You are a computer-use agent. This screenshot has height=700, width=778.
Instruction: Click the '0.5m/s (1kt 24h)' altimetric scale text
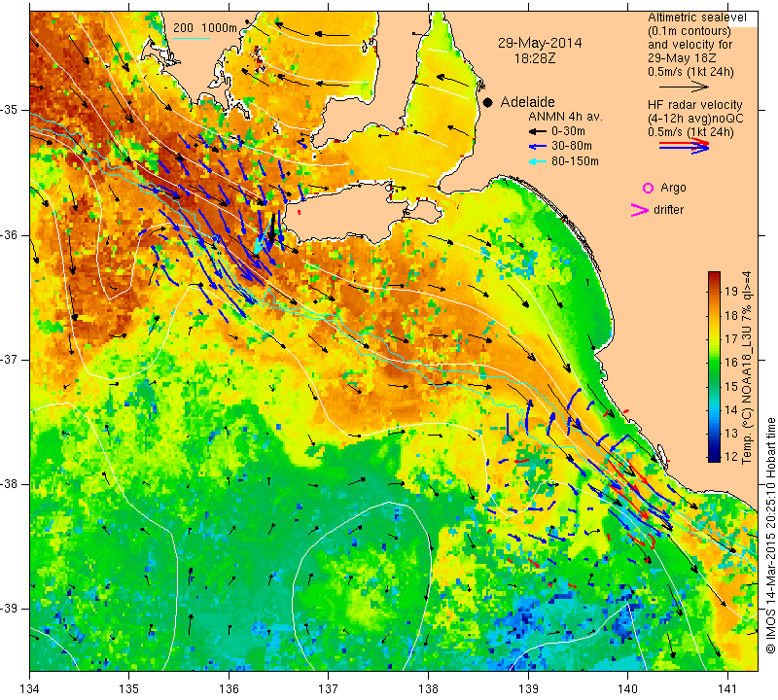[690, 72]
